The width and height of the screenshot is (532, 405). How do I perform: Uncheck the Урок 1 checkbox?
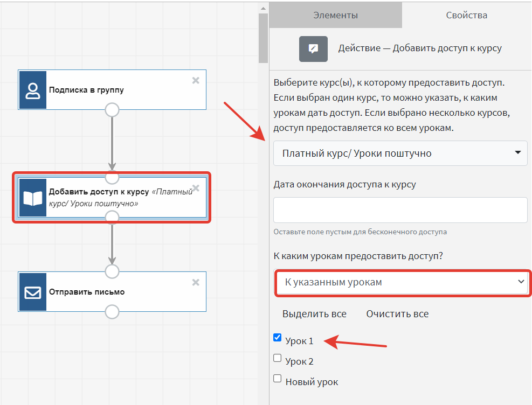pyautogui.click(x=278, y=338)
